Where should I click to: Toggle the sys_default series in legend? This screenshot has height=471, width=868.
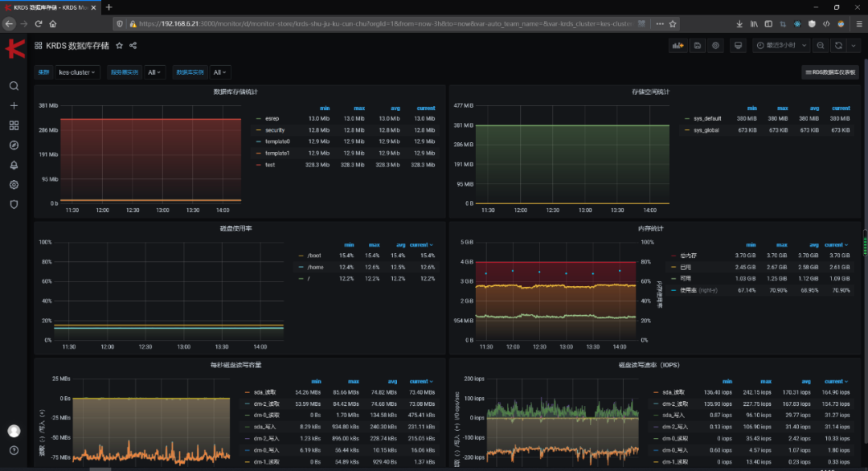pyautogui.click(x=707, y=118)
